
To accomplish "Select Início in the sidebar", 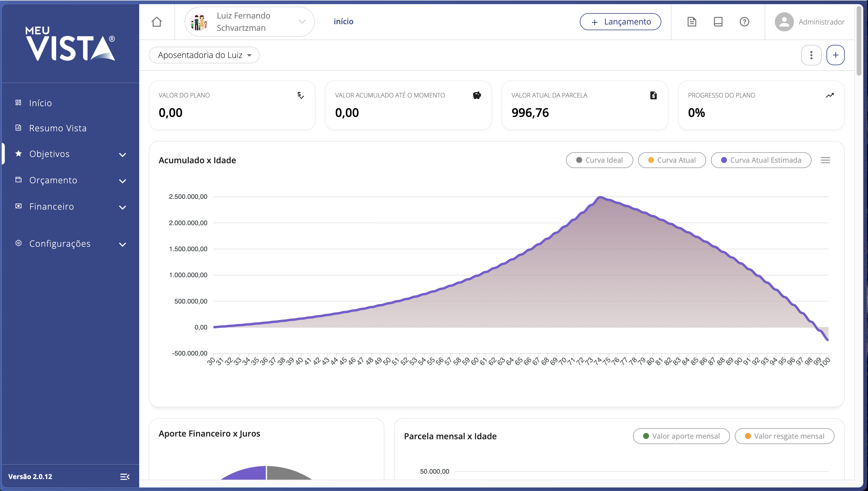I will (40, 103).
